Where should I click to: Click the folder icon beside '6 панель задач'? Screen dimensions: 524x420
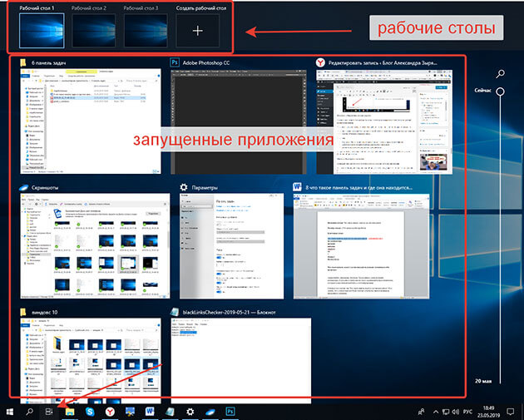pyautogui.click(x=23, y=62)
